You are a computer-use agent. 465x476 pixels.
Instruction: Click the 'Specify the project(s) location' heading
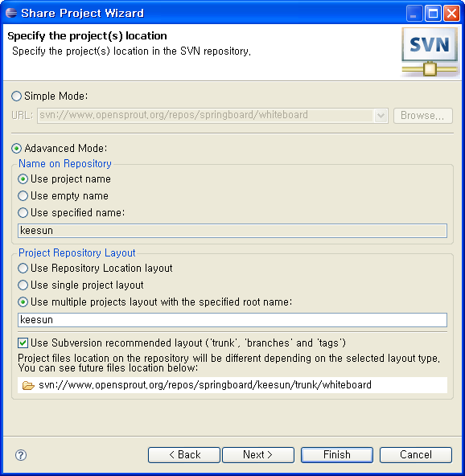87,36
